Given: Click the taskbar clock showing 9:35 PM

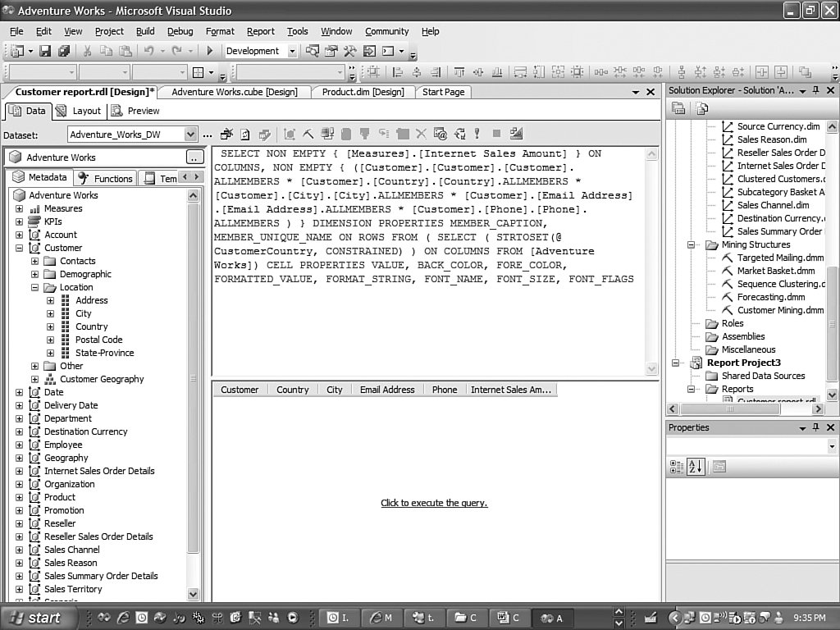Looking at the screenshot, I should [810, 619].
